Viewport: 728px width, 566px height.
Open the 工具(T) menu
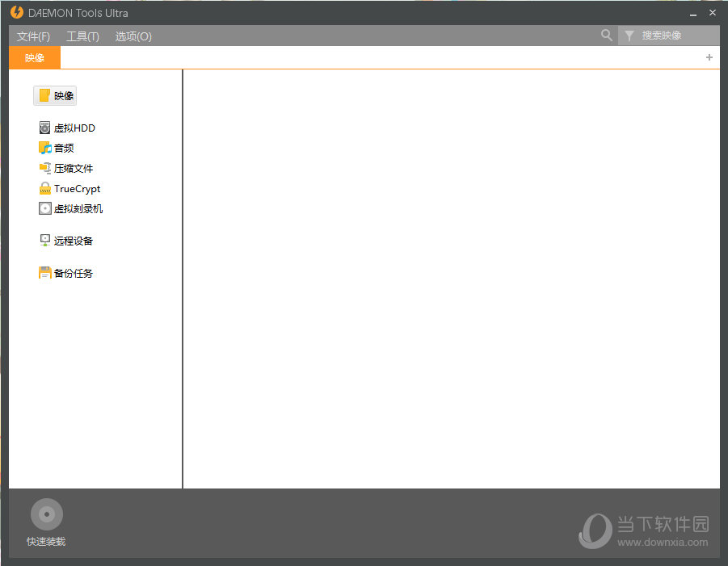tap(82, 36)
